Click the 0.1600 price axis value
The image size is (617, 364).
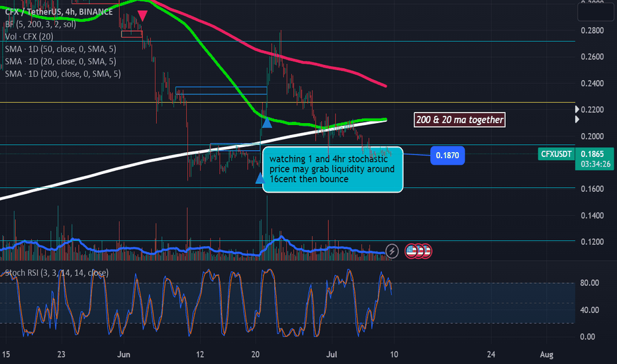[593, 189]
